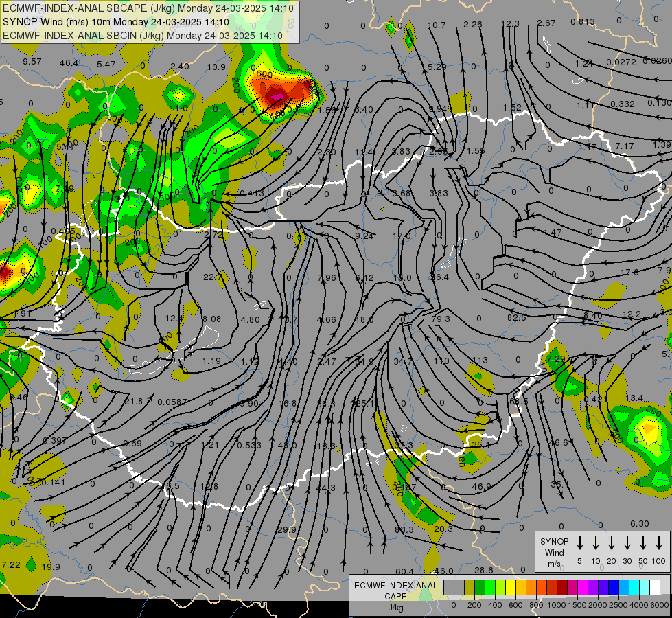Click the 79.3 value on the map

pos(441,319)
